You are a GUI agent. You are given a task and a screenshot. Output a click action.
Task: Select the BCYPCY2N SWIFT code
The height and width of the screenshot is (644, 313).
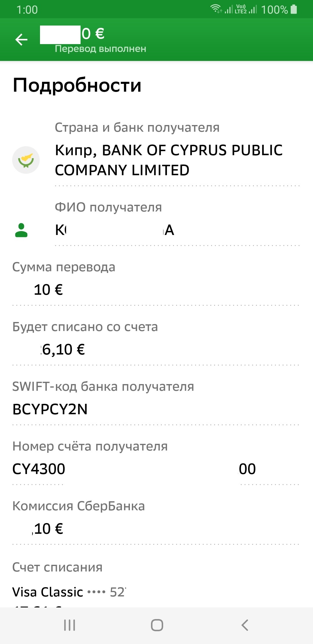pyautogui.click(x=50, y=409)
